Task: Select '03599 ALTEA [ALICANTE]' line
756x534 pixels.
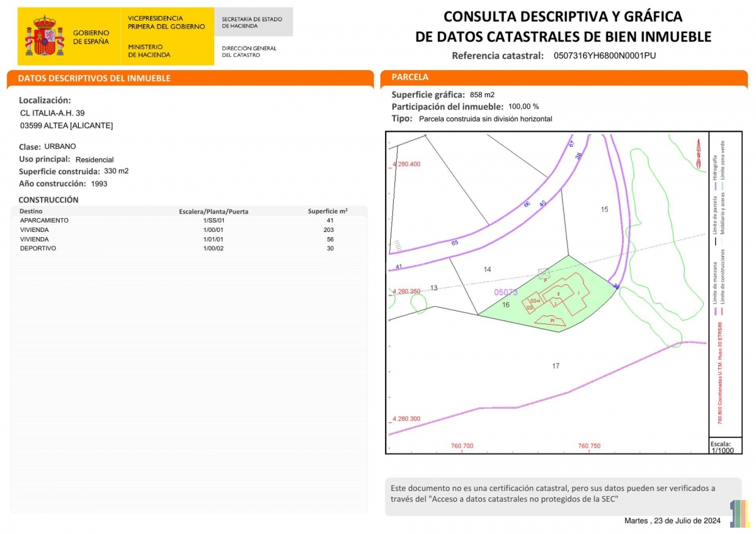Action: [67, 125]
